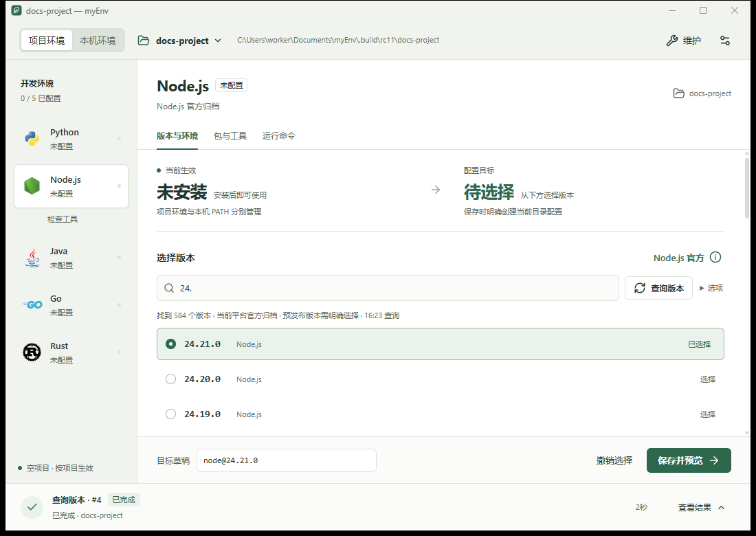Click the Go gopher logo icon
This screenshot has width=756, height=536.
[32, 304]
